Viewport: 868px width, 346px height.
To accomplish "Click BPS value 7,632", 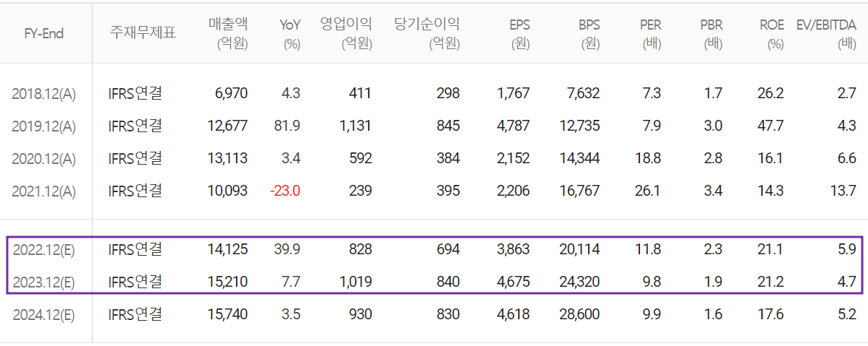I will coord(584,93).
